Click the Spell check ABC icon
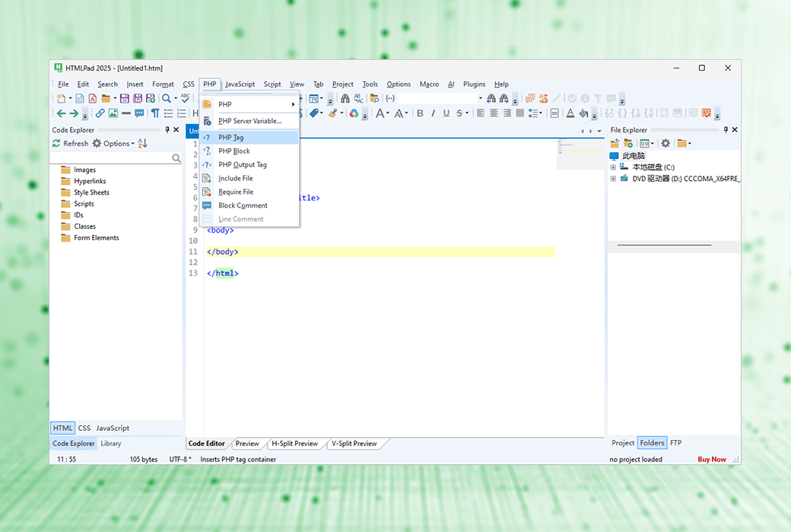This screenshot has width=791, height=532. 185,98
